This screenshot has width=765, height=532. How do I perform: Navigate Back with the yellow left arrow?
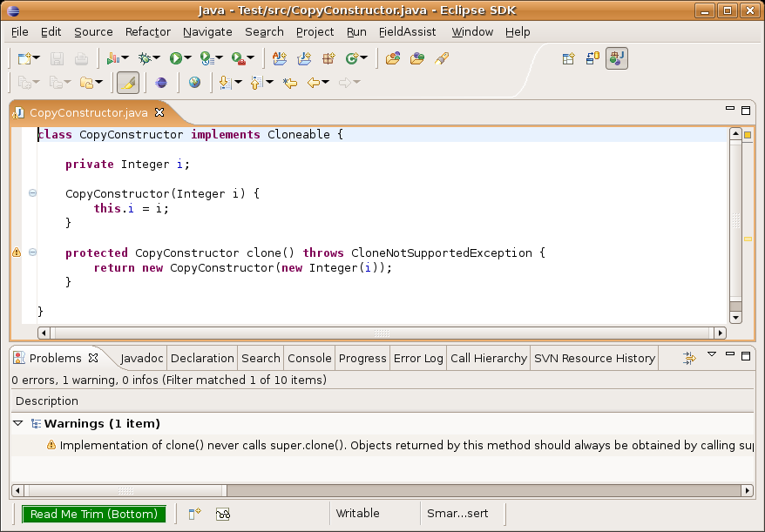tap(313, 83)
